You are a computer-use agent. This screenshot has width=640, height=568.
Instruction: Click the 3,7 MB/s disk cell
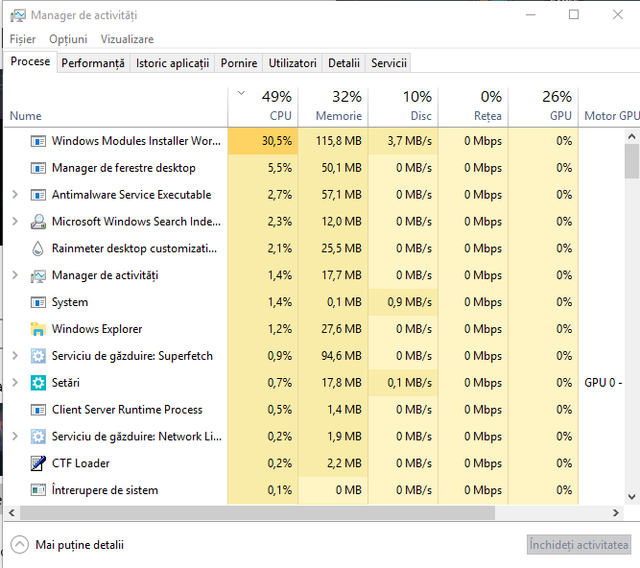point(403,141)
